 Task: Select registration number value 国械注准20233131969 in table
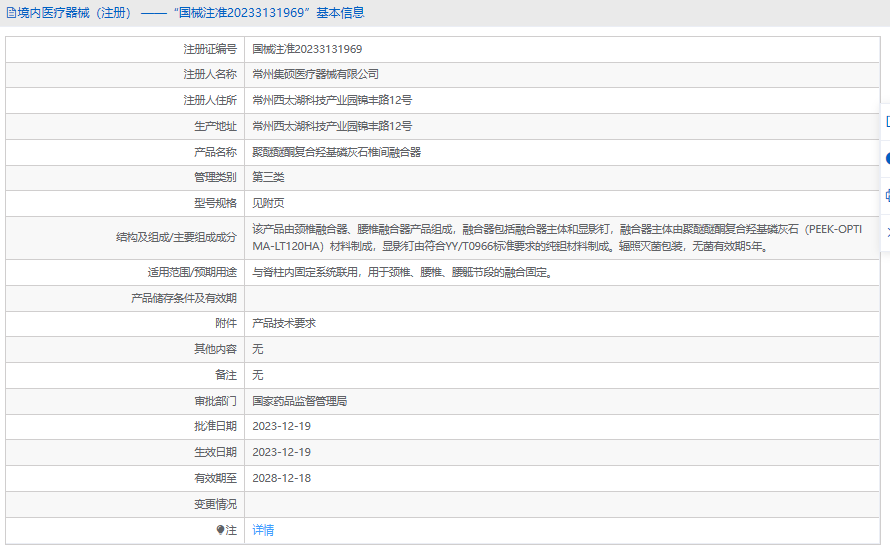[x=307, y=49]
